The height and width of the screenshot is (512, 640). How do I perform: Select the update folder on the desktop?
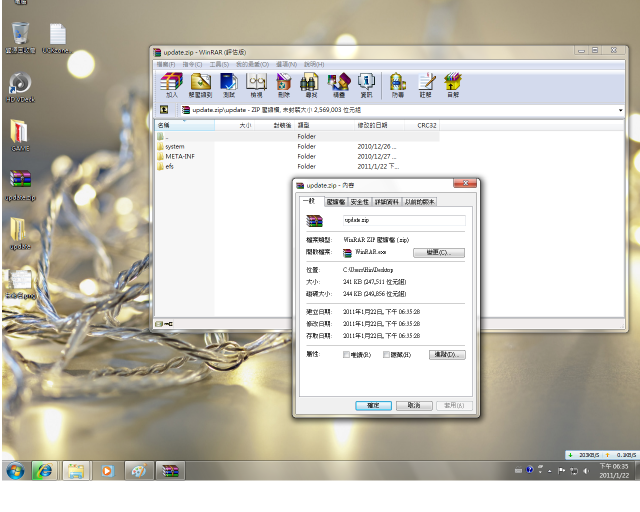pos(20,234)
